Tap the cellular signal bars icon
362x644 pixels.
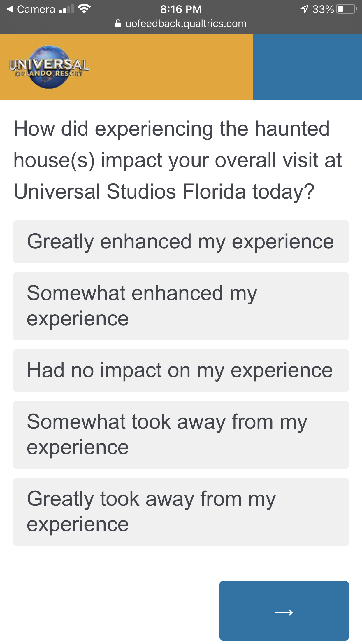[66, 9]
